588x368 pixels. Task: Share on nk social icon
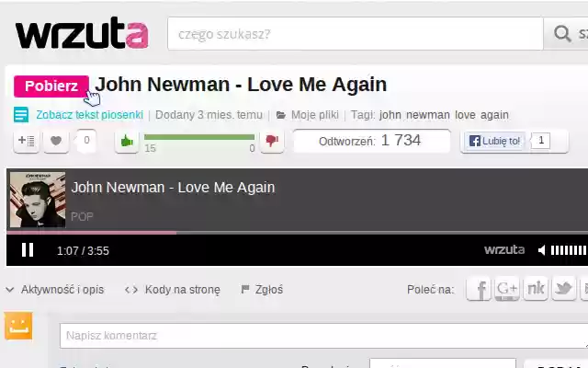point(536,289)
